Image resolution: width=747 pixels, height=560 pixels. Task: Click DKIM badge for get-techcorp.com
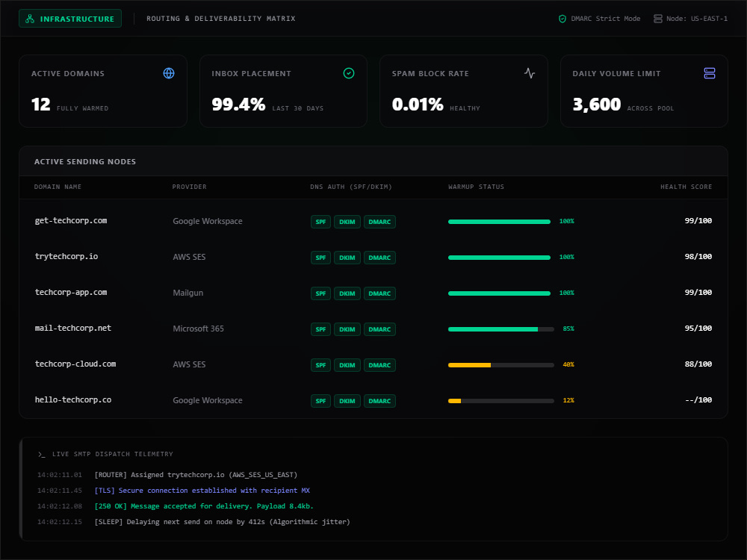pyautogui.click(x=347, y=222)
